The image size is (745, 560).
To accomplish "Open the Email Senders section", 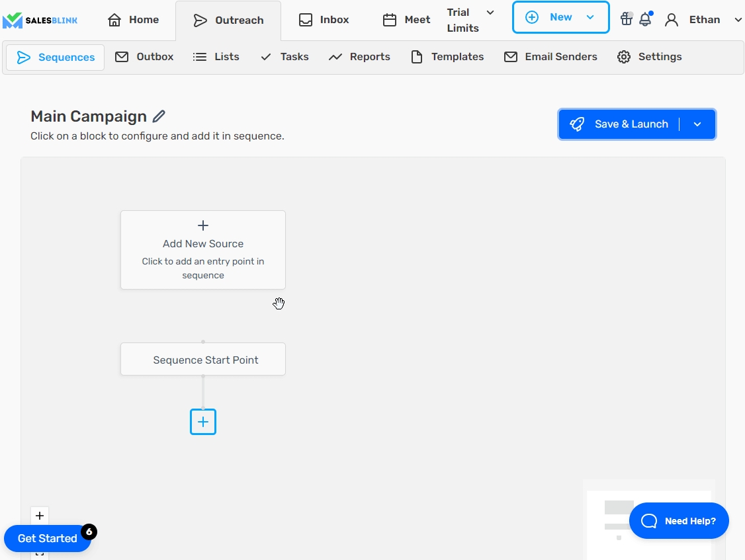I will tap(550, 57).
